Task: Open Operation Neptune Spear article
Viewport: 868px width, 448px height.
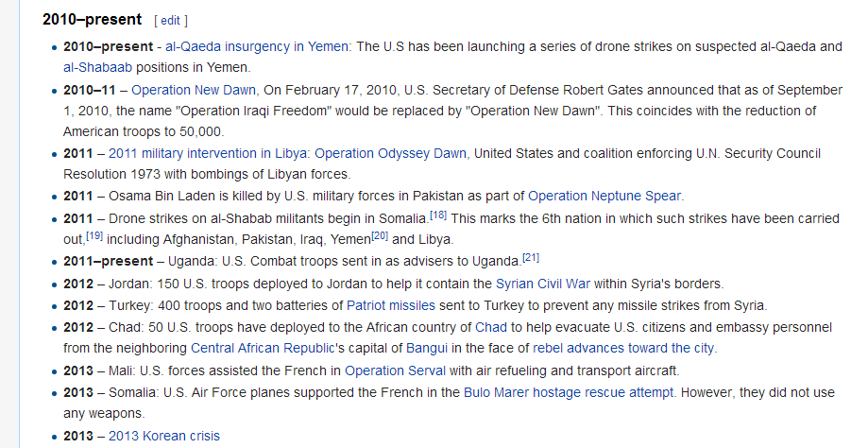Action: pos(604,196)
